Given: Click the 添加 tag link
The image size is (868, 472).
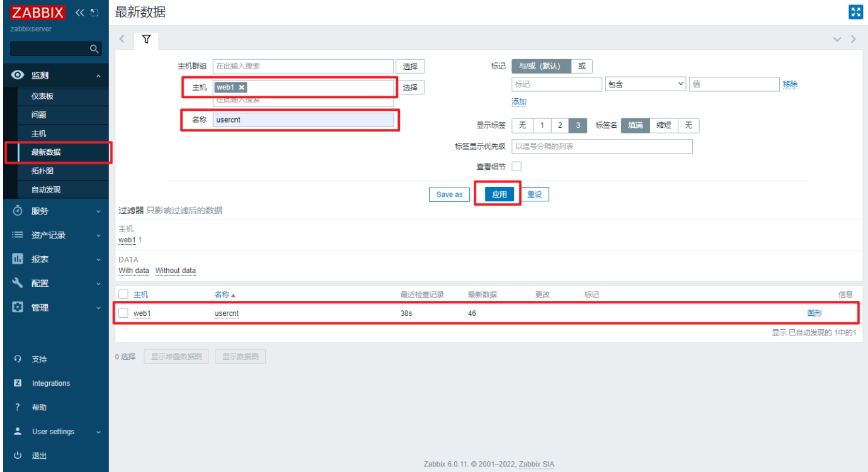Looking at the screenshot, I should [519, 102].
